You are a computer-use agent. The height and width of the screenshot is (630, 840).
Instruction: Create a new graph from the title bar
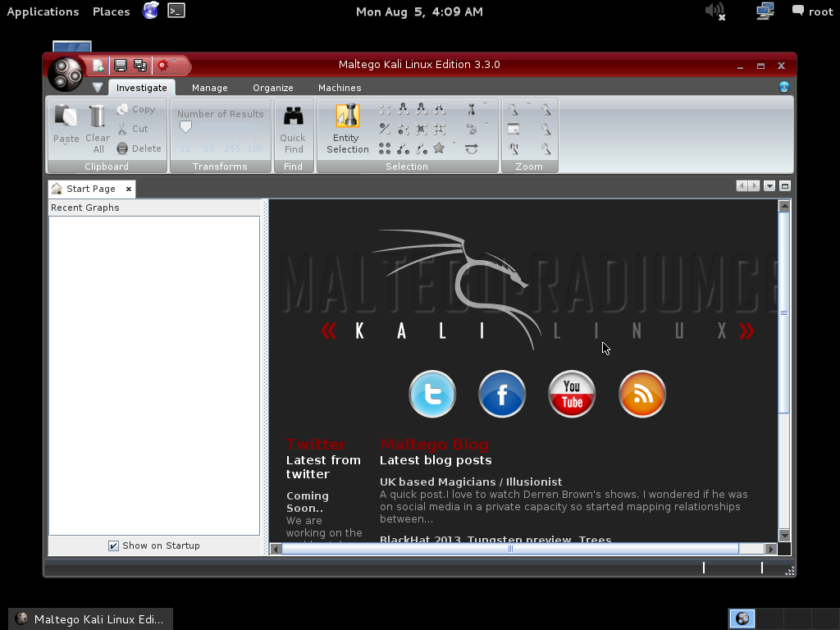(98, 66)
